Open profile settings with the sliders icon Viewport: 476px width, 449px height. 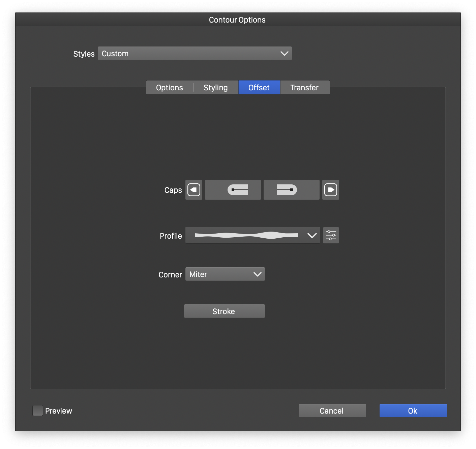point(331,235)
